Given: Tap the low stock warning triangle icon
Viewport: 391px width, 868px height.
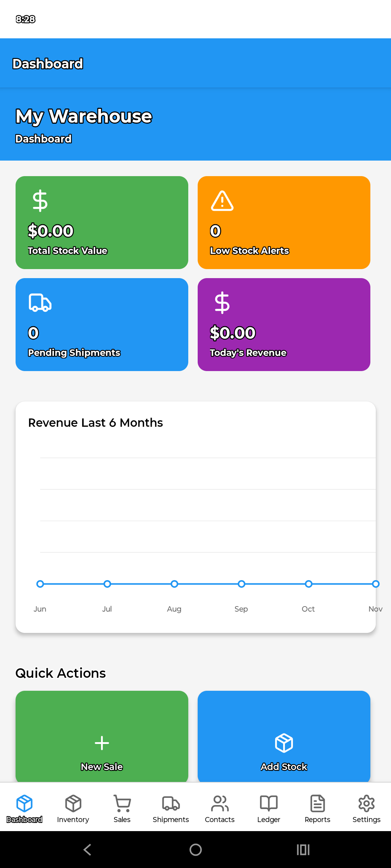Looking at the screenshot, I should coord(222,201).
